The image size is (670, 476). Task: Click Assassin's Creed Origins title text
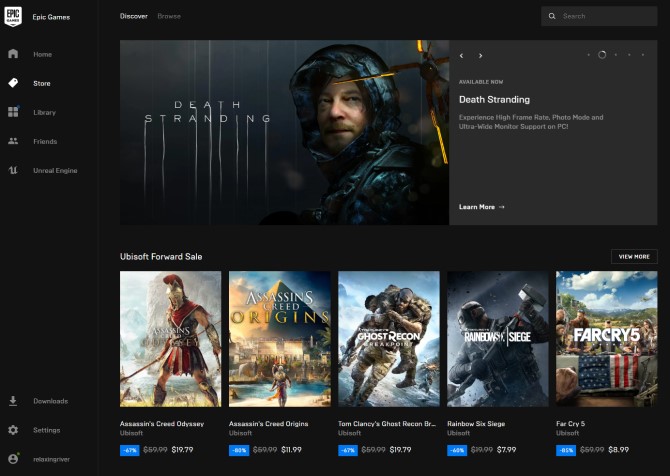269,424
